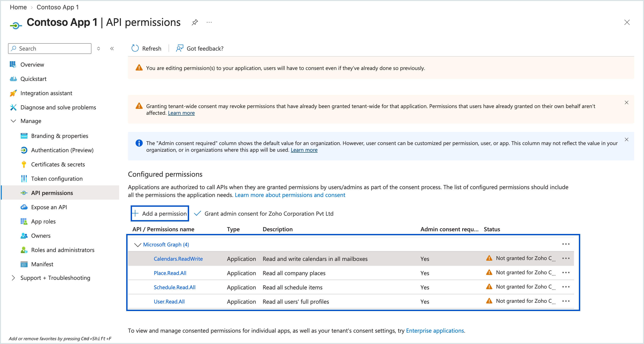644x344 pixels.
Task: Click the 'Configured permissions' heading
Action: [x=165, y=174]
